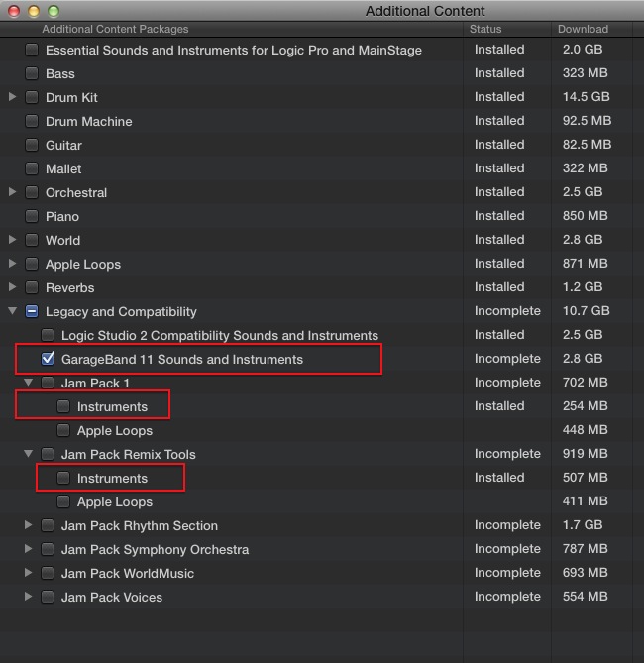Tick the Mallet checkbox
644x663 pixels.
pyautogui.click(x=32, y=168)
